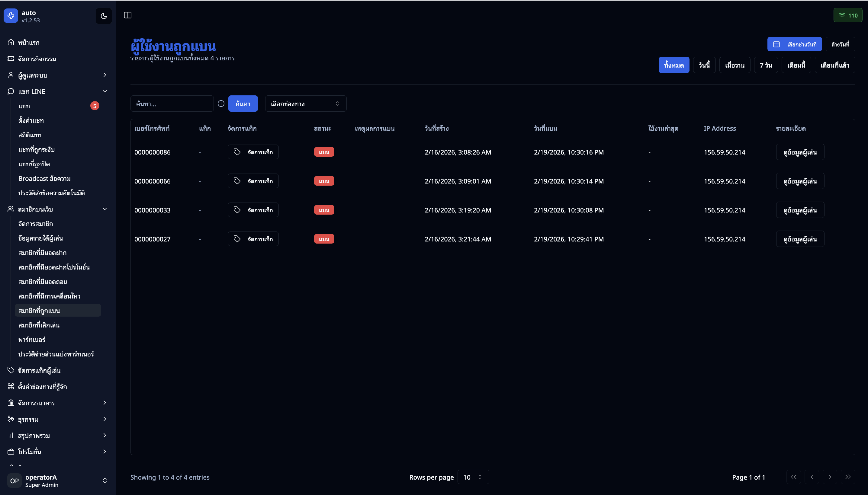Click the search input field
This screenshot has width=868, height=495.
172,104
